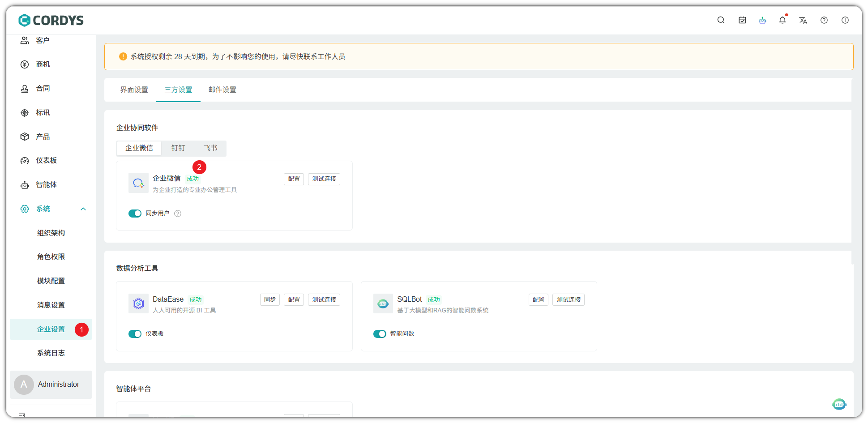Click DataEase 同步 button
Viewport: 868px width, 423px height.
[x=269, y=299]
